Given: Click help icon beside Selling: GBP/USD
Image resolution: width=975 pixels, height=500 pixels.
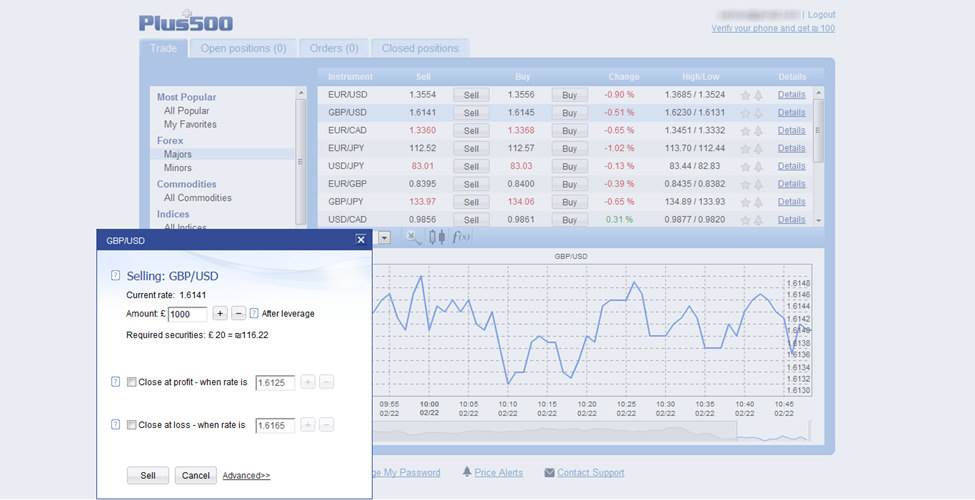Looking at the screenshot, I should pos(115,276).
